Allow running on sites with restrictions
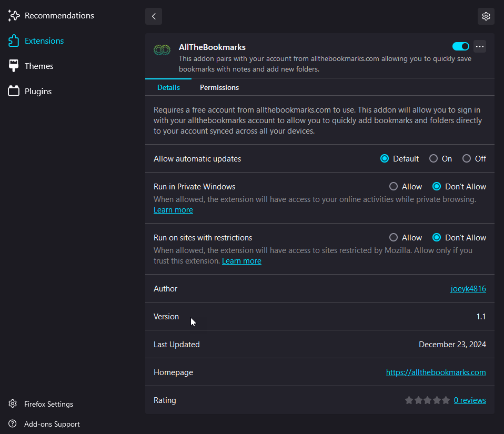This screenshot has width=504, height=434. click(x=394, y=238)
